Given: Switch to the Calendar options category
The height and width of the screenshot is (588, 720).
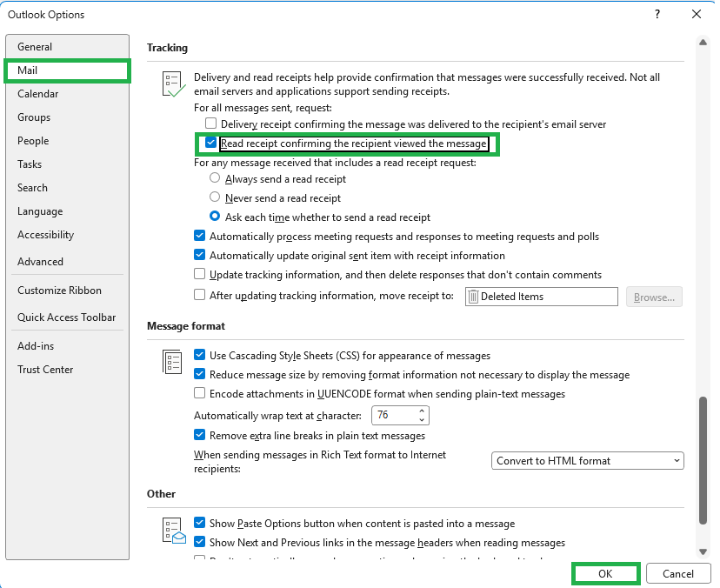Looking at the screenshot, I should [x=68, y=94].
